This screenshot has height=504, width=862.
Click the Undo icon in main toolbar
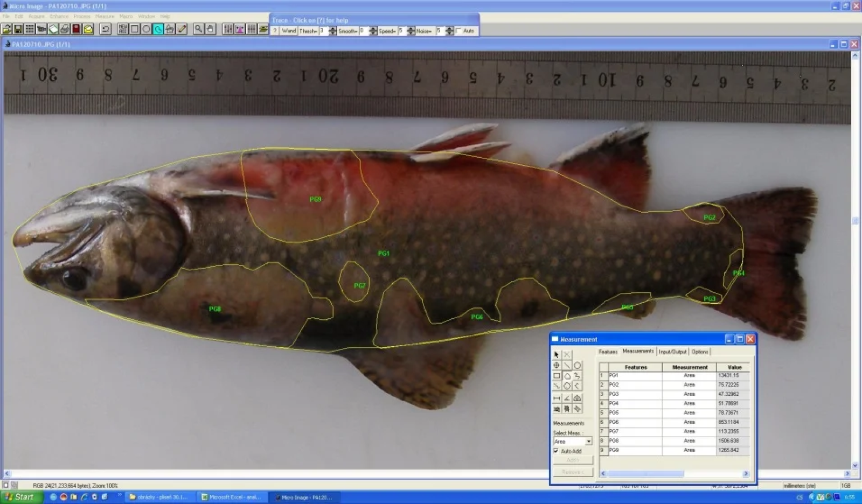pyautogui.click(x=106, y=29)
